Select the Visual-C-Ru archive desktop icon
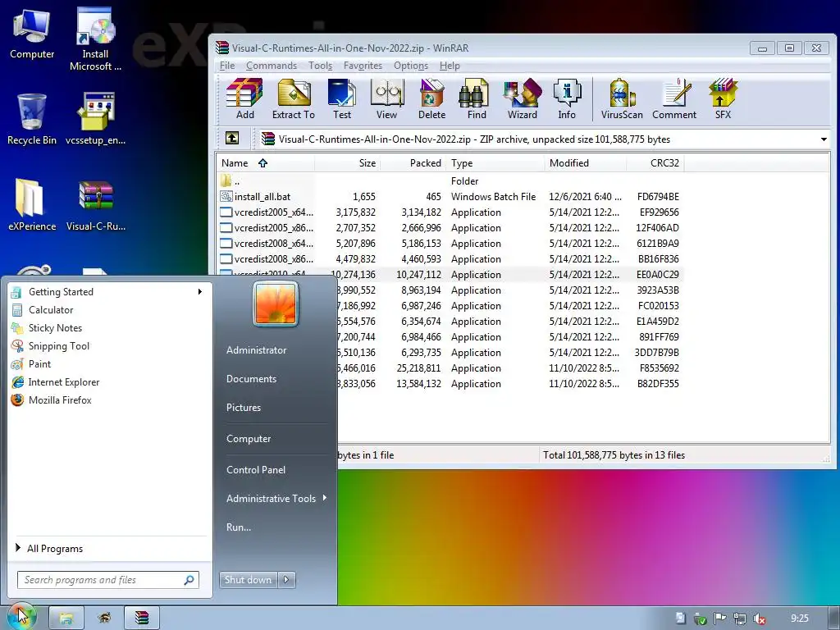Viewport: 840px width, 630px height. pyautogui.click(x=95, y=204)
